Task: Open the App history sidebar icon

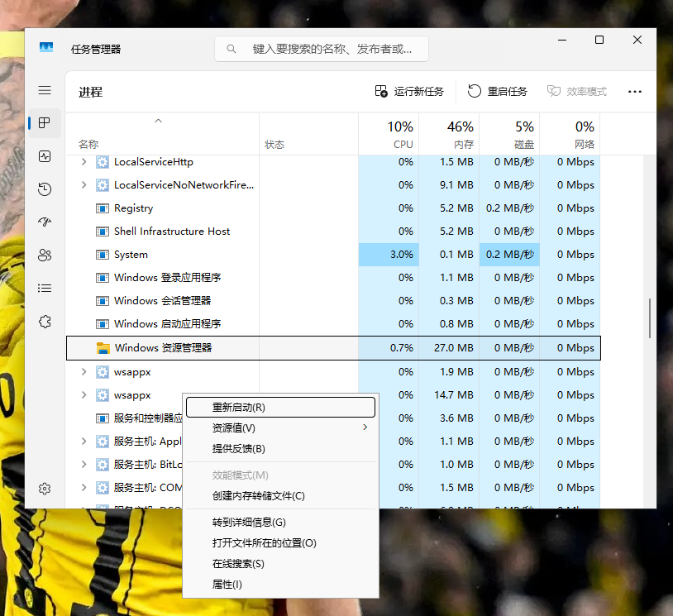Action: click(45, 189)
